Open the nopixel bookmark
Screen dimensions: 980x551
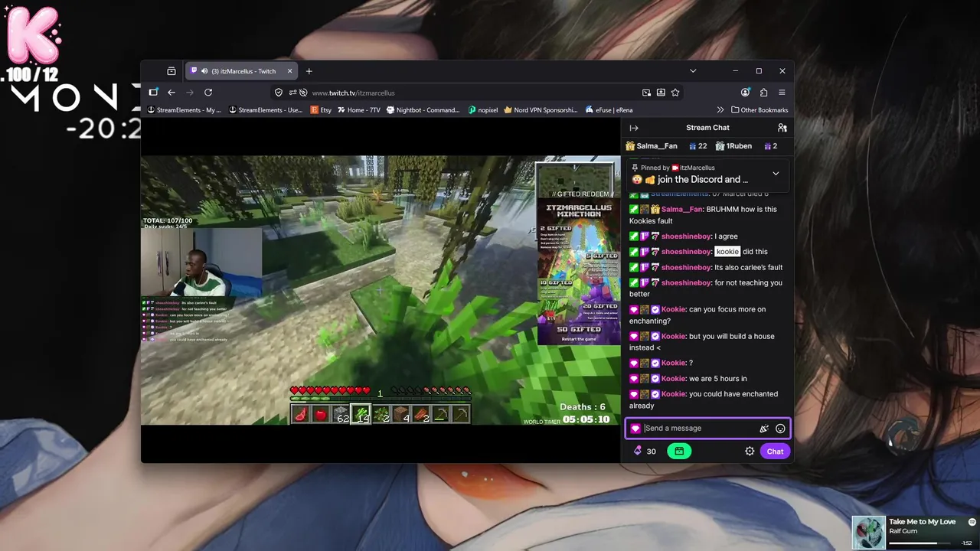(483, 110)
